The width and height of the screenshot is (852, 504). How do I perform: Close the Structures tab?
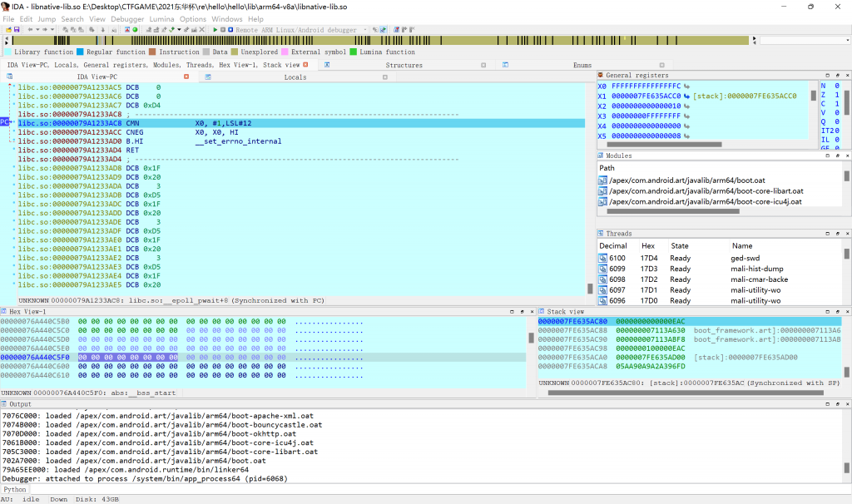tap(483, 65)
